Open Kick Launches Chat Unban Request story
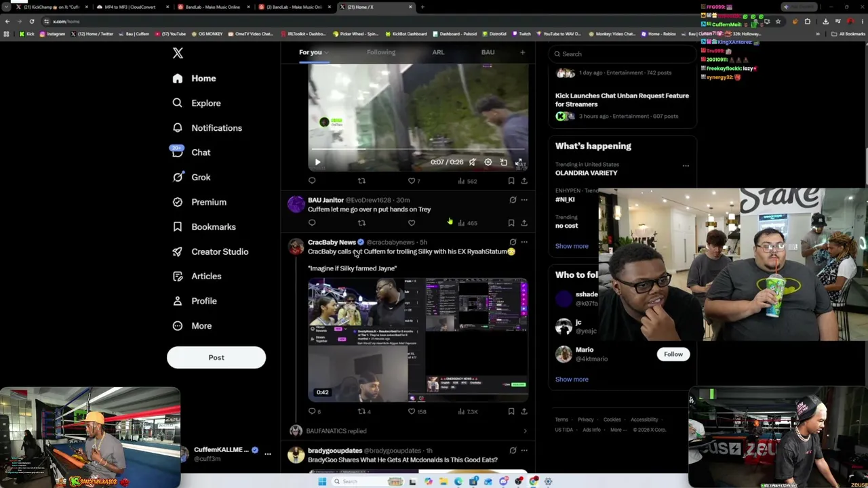The image size is (868, 488). 623,100
